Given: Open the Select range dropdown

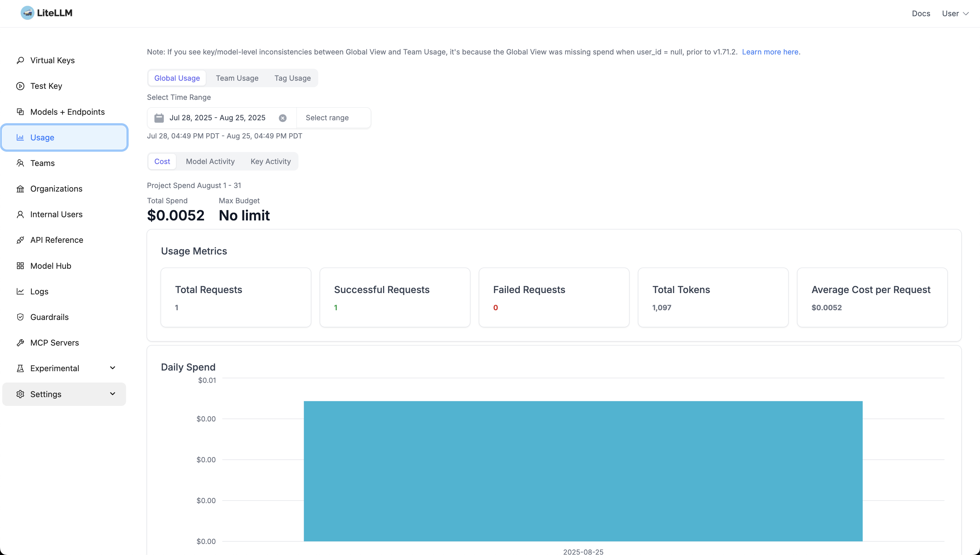Looking at the screenshot, I should click(x=333, y=118).
